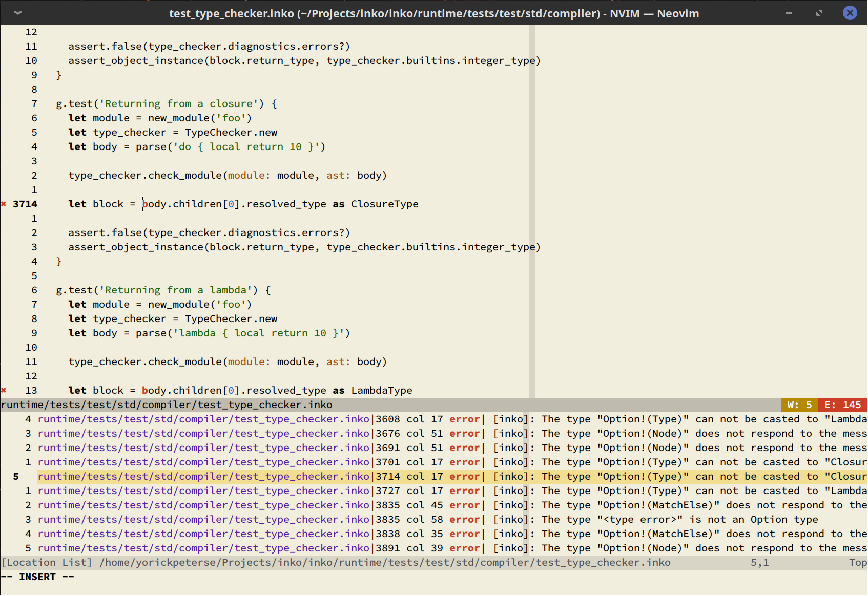The width and height of the screenshot is (868, 596).
Task: Click the warnings counter W: 5
Action: tap(799, 405)
